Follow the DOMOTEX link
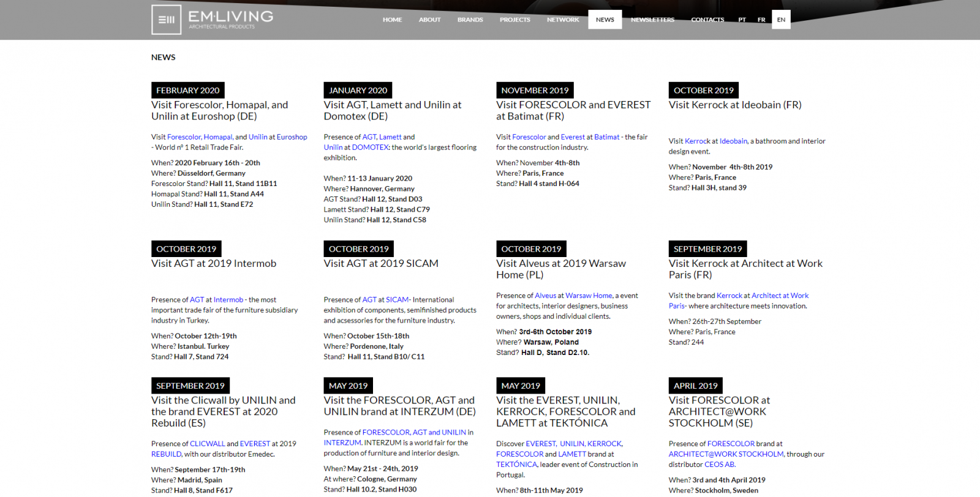 tap(370, 148)
